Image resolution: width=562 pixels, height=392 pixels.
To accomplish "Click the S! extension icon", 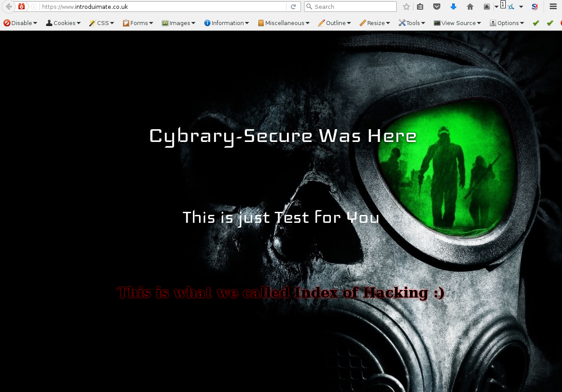I will coord(535,7).
